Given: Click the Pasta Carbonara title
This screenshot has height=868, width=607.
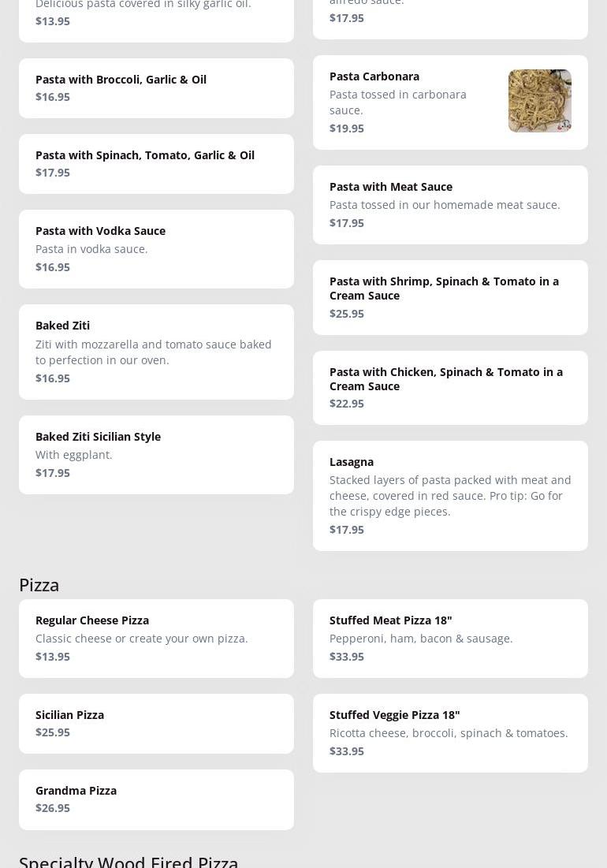Looking at the screenshot, I should pos(374,76).
